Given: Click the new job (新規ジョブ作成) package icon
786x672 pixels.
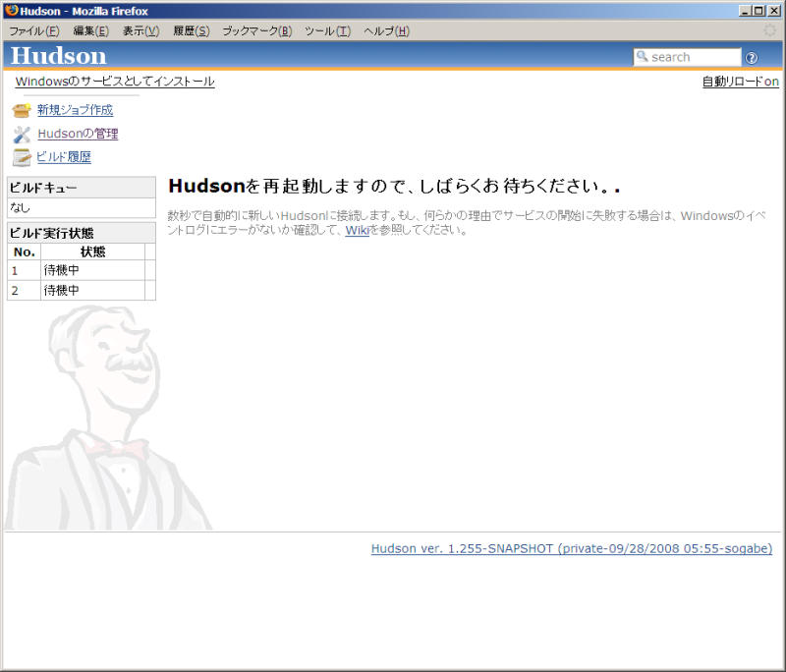Looking at the screenshot, I should click(22, 110).
